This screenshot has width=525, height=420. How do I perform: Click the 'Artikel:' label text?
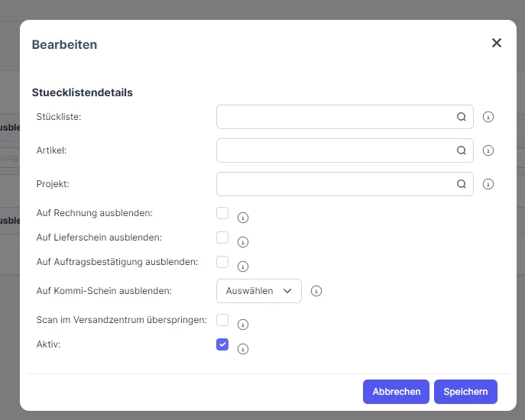click(x=51, y=150)
